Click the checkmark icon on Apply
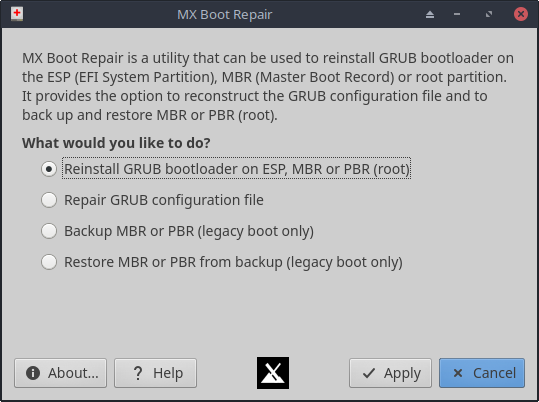539x402 pixels. [x=369, y=373]
